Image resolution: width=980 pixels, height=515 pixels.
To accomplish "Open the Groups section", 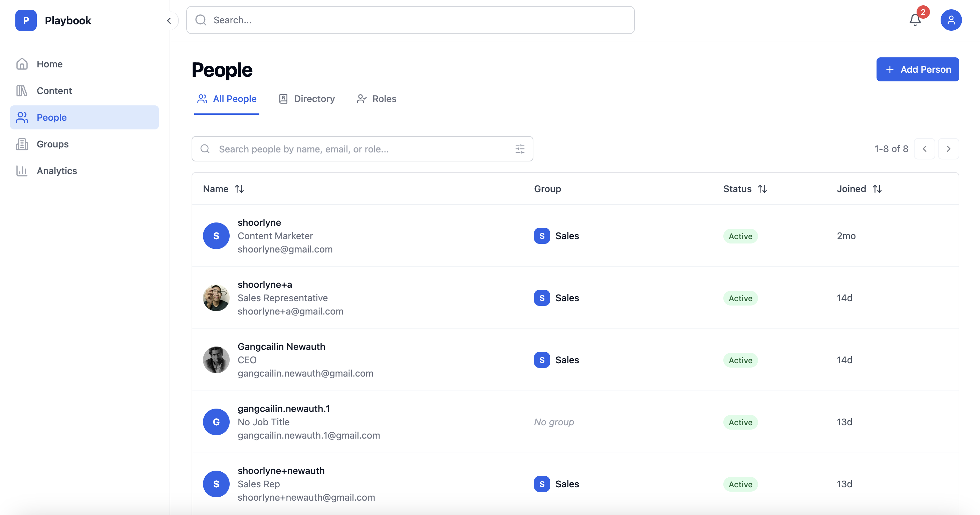I will tap(52, 144).
